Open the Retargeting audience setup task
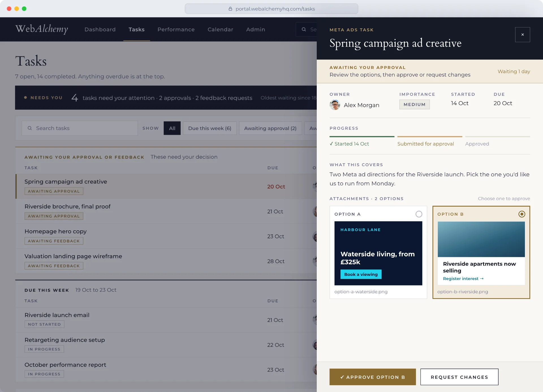 tap(166, 345)
